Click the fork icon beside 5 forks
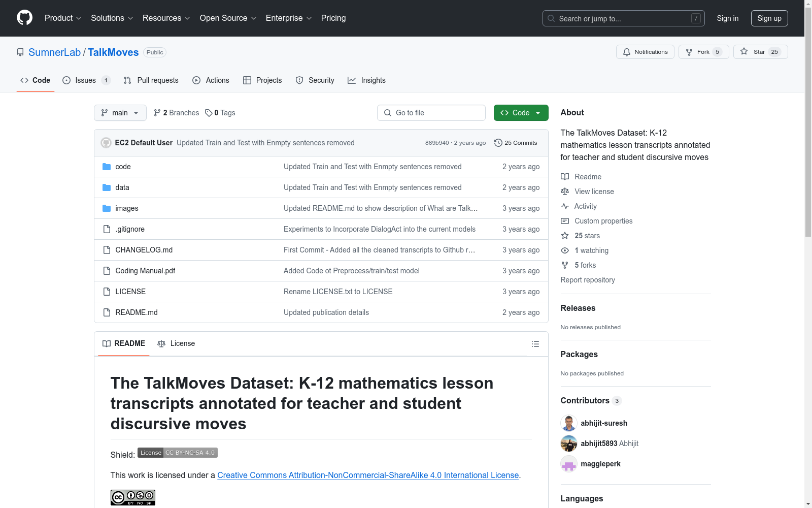The width and height of the screenshot is (812, 508). [565, 265]
